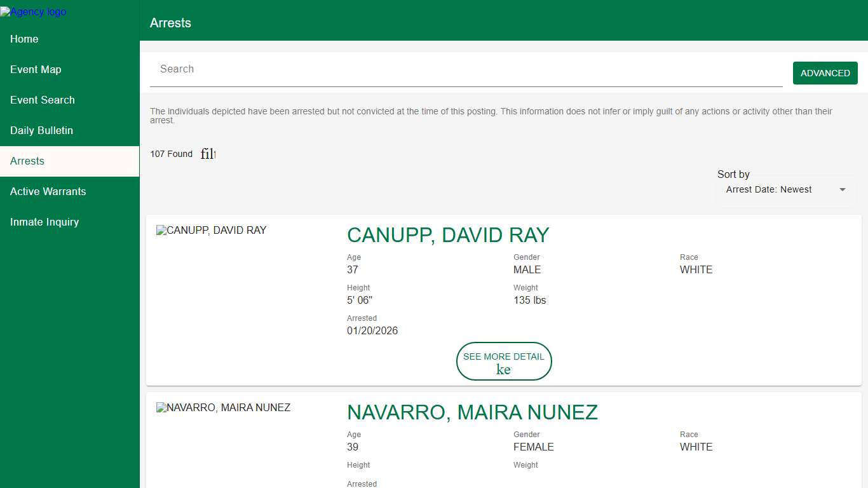The image size is (868, 488).
Task: Open the Daily Bulletin section
Action: [41, 130]
